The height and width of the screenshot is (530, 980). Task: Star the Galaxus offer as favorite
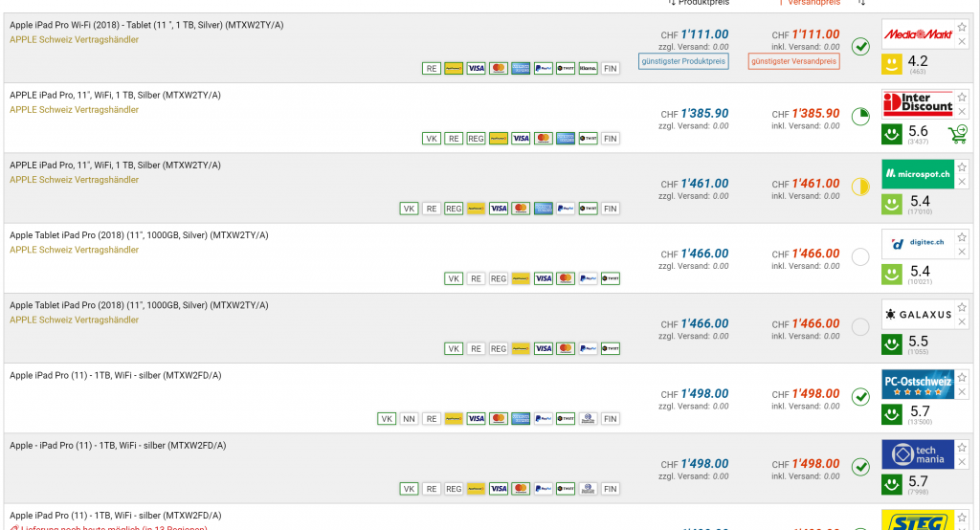click(x=962, y=306)
